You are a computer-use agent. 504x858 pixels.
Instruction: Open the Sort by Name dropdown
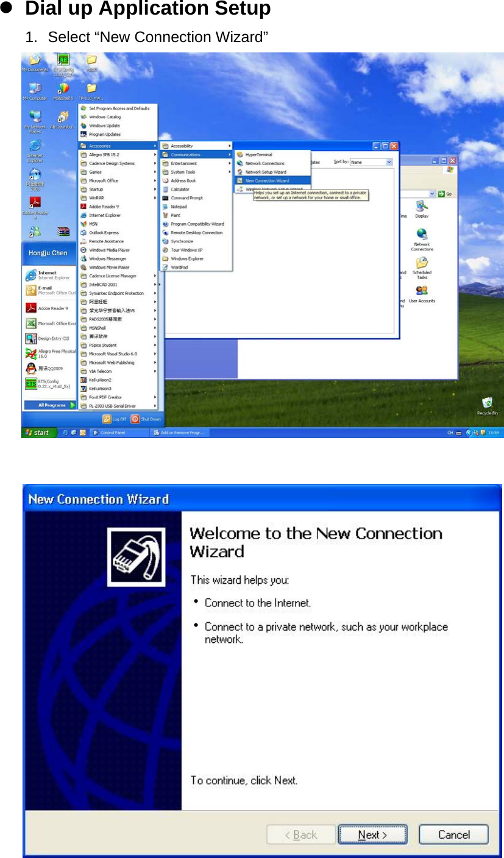coord(388,161)
